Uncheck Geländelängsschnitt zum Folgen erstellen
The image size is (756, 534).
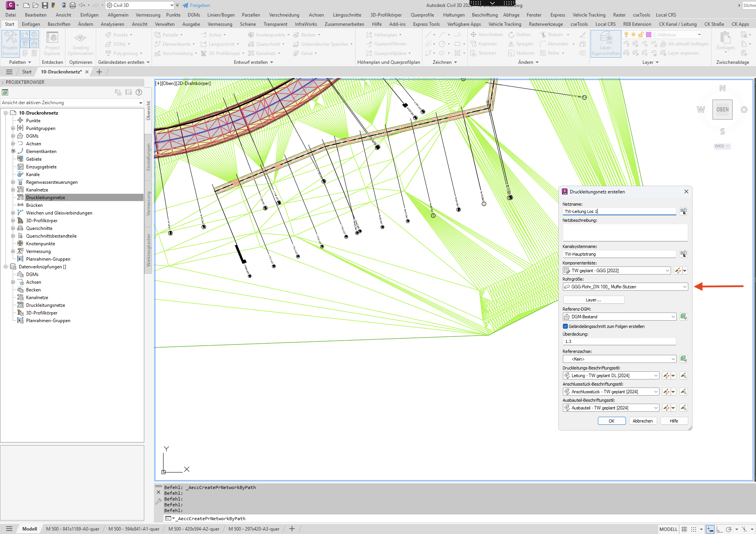[565, 326]
